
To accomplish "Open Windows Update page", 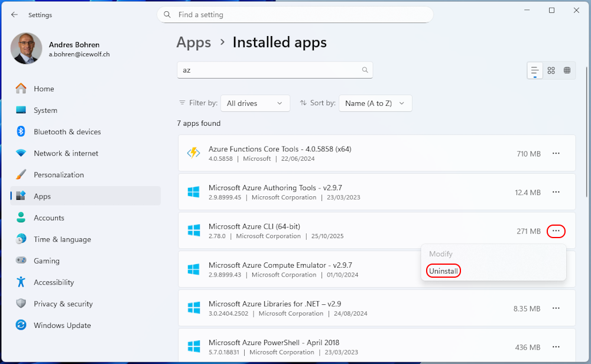I will [x=62, y=326].
